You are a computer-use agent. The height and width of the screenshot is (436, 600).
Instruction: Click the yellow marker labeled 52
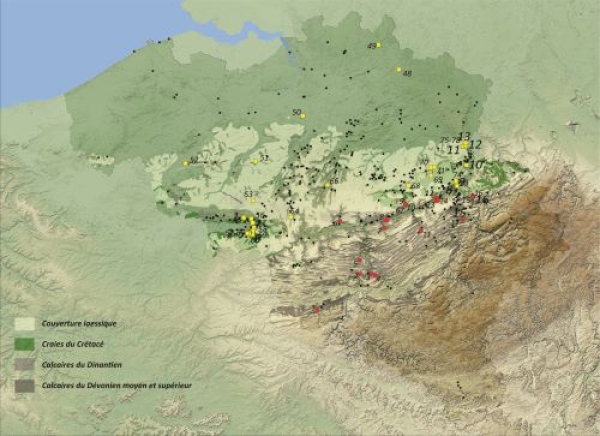coord(185,163)
